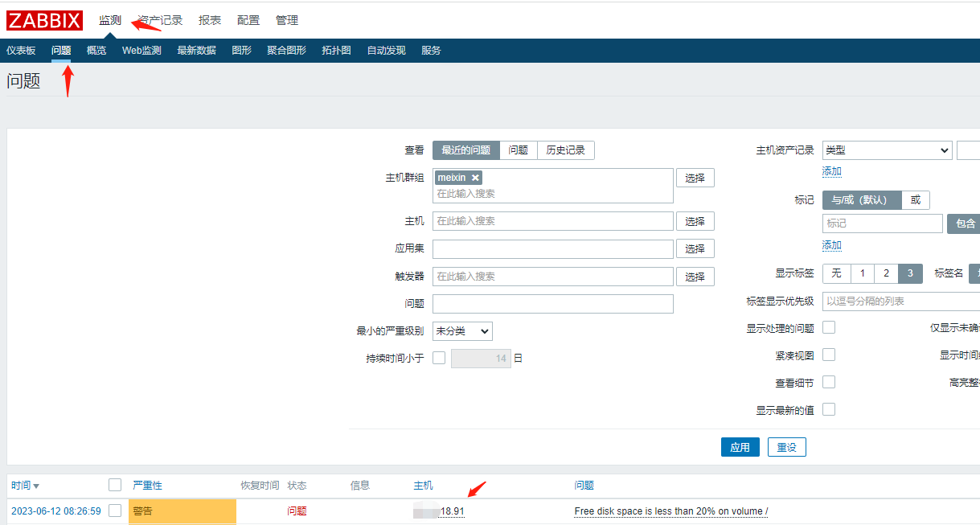Set 显示标签 to 2
This screenshot has width=980, height=525.
[886, 273]
